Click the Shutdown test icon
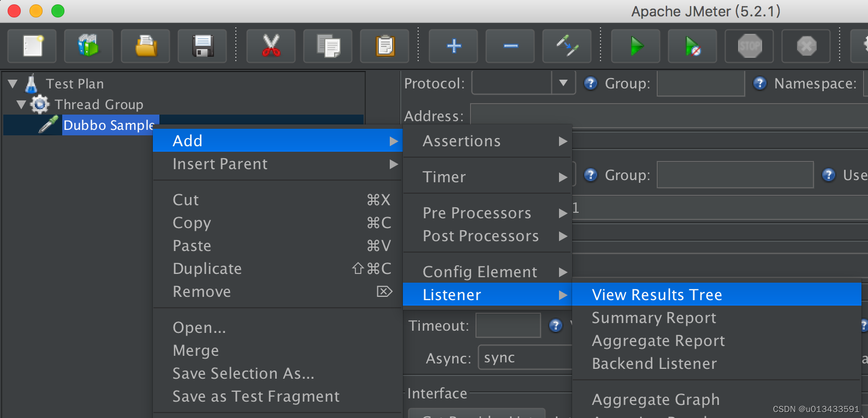The image size is (868, 418). pos(806,46)
